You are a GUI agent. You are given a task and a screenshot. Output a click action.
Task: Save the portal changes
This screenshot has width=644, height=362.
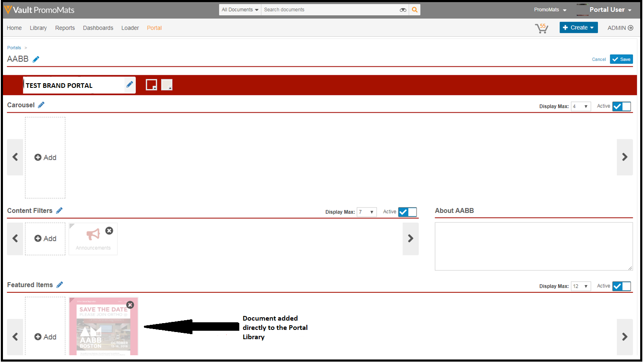pos(621,60)
